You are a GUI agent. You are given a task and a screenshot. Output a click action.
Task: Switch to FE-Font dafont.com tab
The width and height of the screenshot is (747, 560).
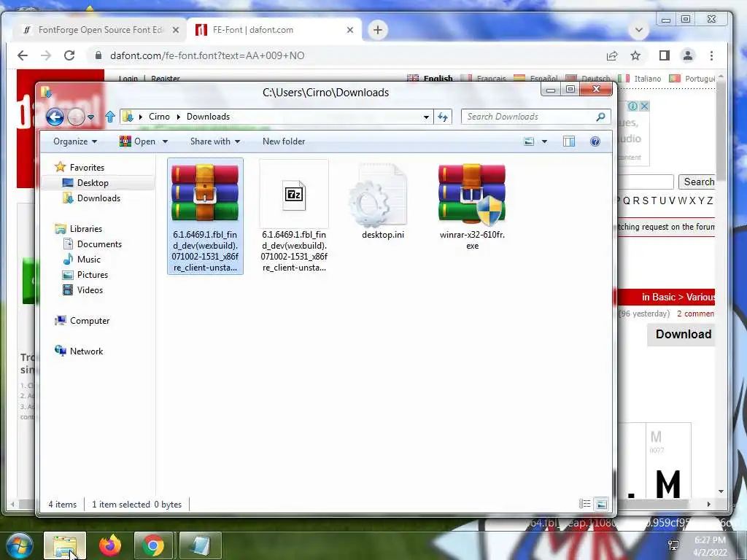274,30
